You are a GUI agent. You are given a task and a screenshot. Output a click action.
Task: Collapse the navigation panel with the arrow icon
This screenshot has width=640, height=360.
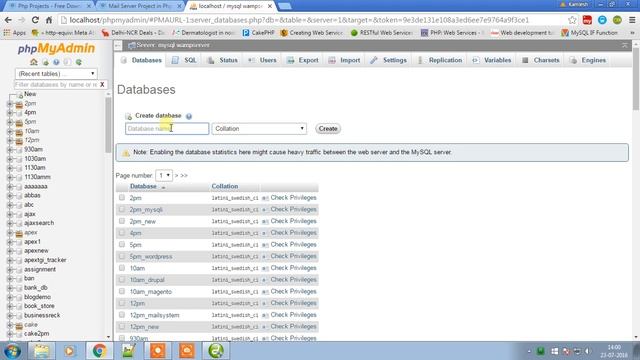click(118, 45)
